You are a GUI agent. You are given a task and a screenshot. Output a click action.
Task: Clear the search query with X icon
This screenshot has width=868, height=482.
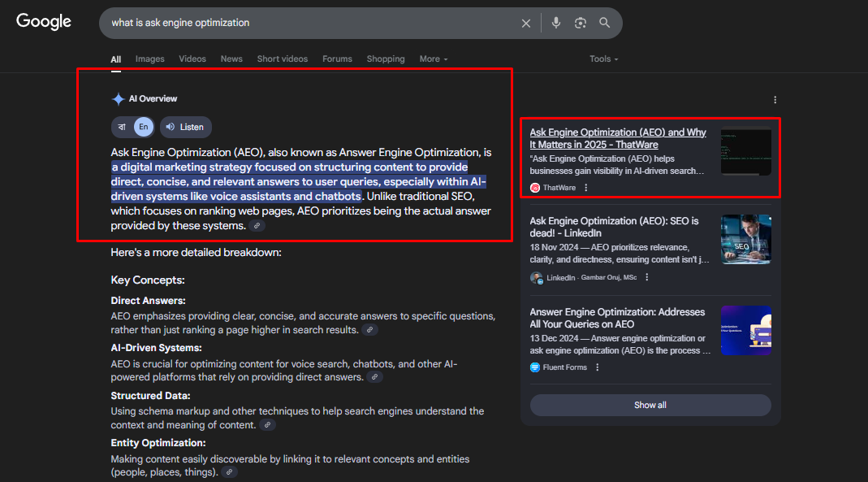(526, 24)
